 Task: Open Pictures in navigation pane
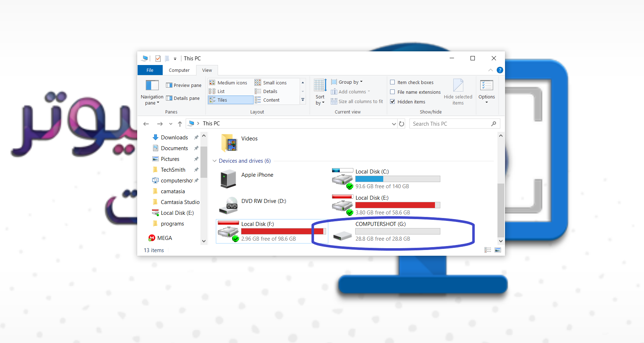[x=170, y=159]
